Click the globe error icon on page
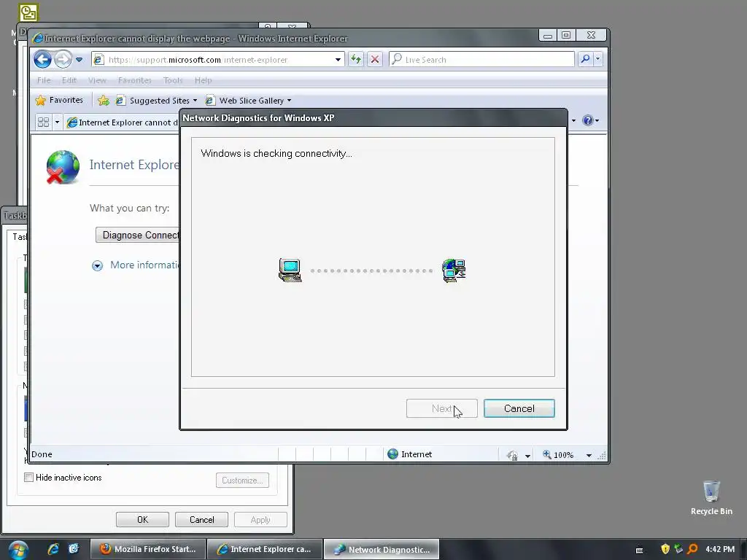The image size is (747, 560). point(63,167)
